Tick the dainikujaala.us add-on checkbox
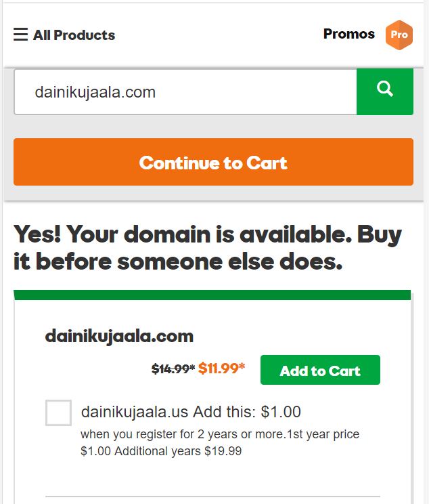The width and height of the screenshot is (429, 504). (x=58, y=413)
